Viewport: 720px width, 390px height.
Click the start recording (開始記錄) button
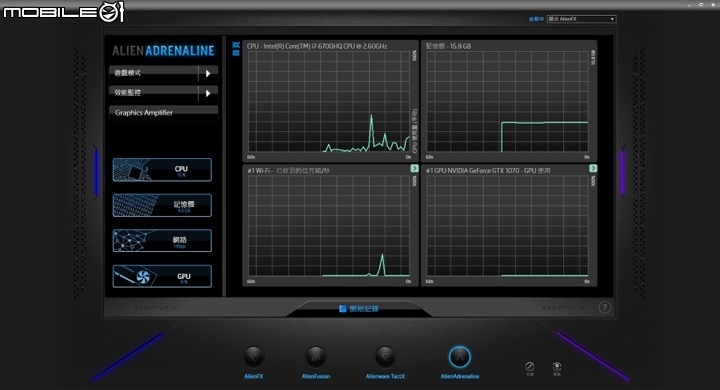359,309
